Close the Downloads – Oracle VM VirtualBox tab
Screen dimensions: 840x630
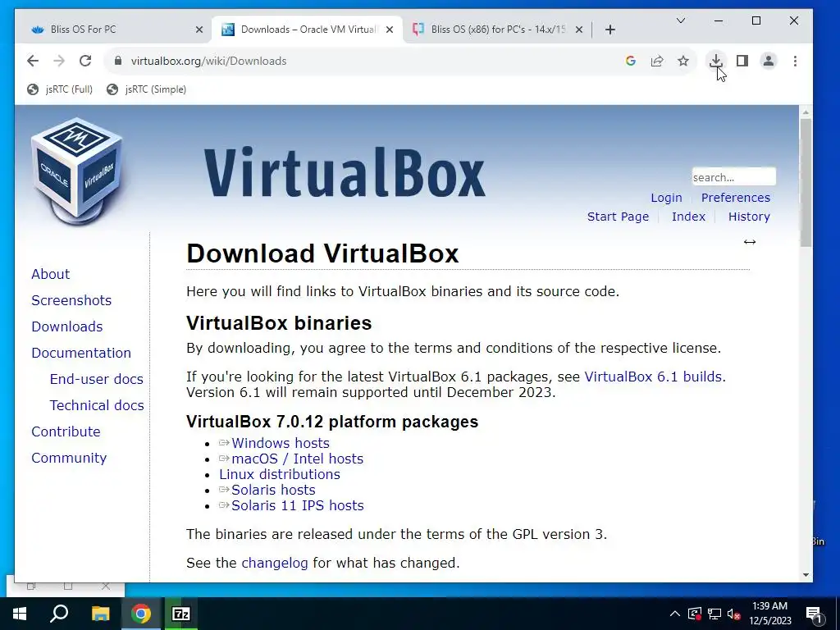point(390,30)
